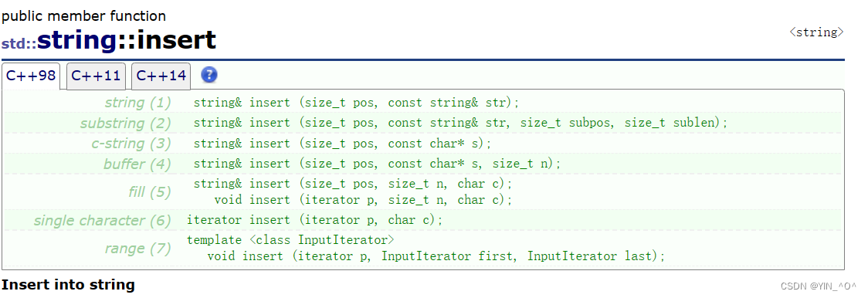Click the template <class InputIterator> line
Screen dimensions: 868x298
(290, 240)
